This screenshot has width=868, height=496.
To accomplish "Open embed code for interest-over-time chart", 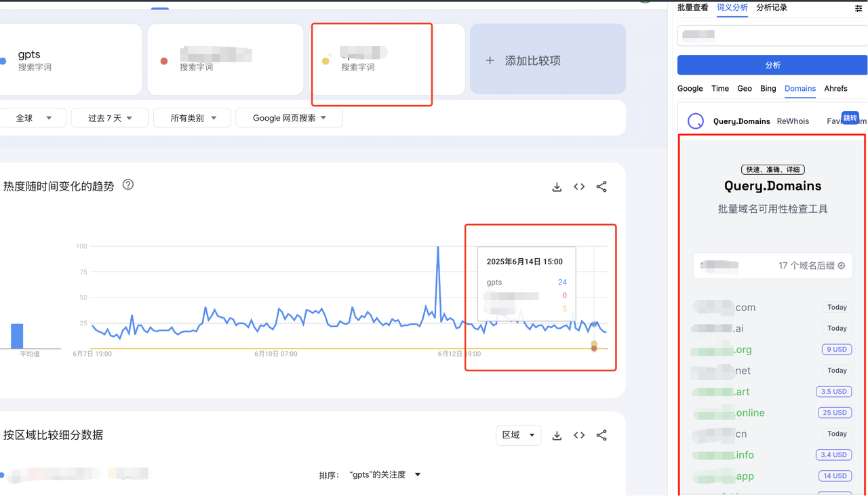I will [x=579, y=187].
